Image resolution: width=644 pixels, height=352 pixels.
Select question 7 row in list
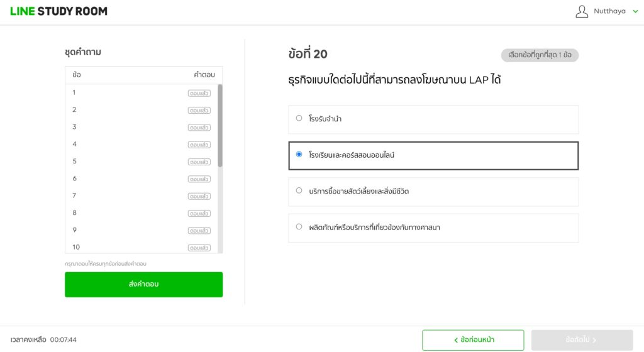(x=74, y=195)
